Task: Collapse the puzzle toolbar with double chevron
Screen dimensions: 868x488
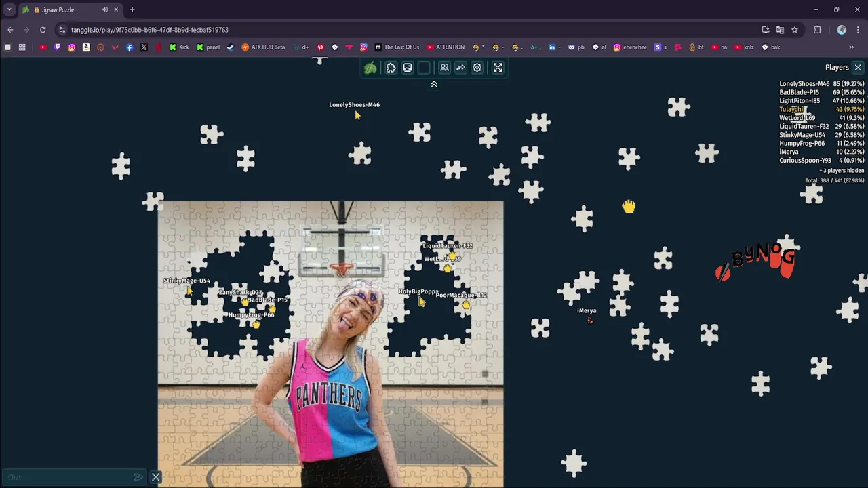Action: [x=434, y=85]
